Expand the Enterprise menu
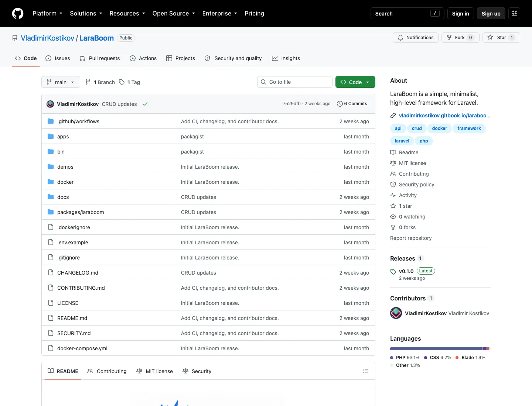This screenshot has height=406, width=532. click(x=220, y=13)
